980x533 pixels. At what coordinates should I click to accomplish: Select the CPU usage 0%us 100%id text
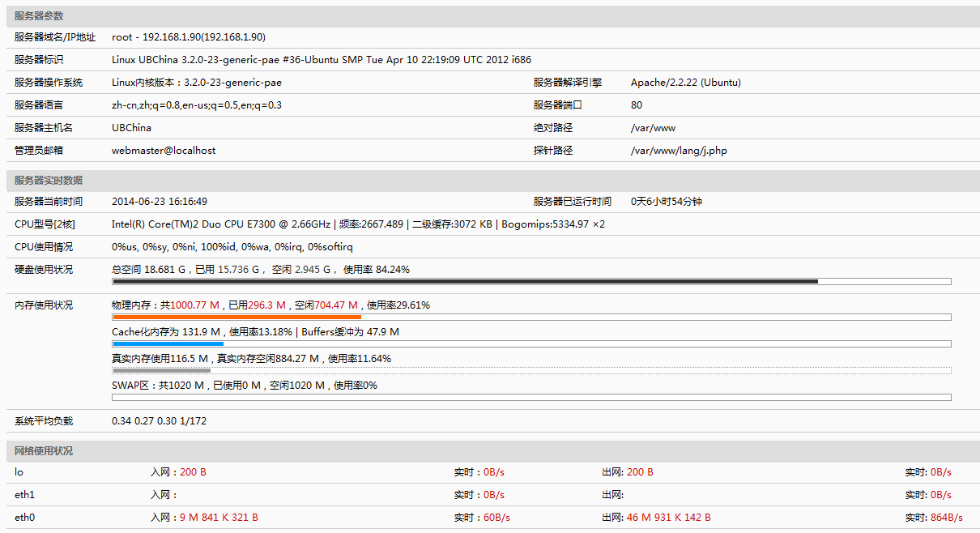pos(232,247)
